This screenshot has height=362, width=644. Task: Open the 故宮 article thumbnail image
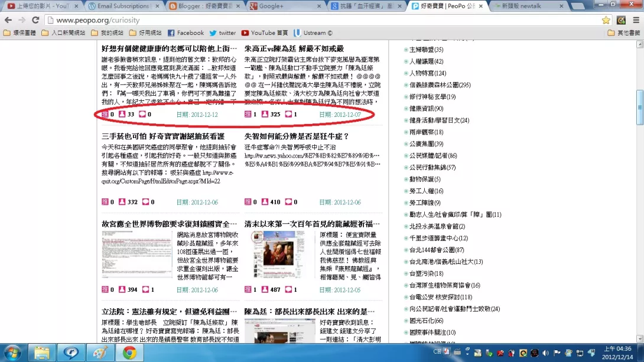pos(136,254)
